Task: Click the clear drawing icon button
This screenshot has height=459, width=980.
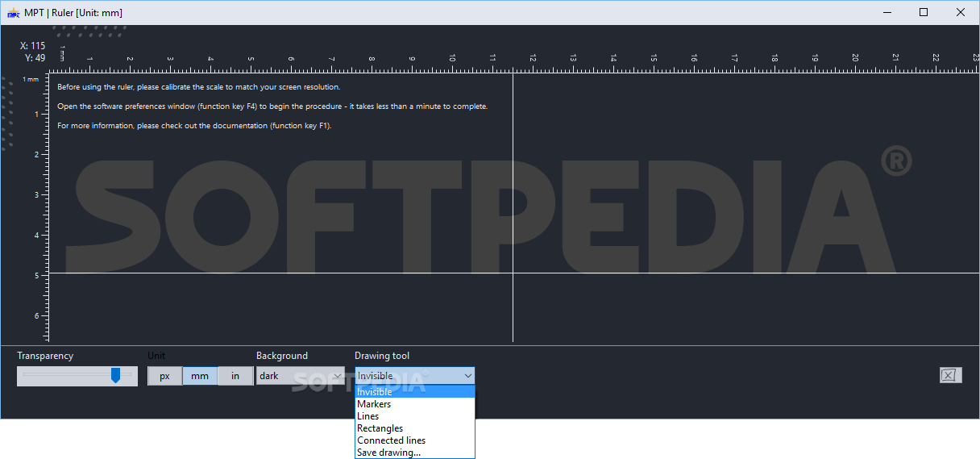Action: [950, 374]
